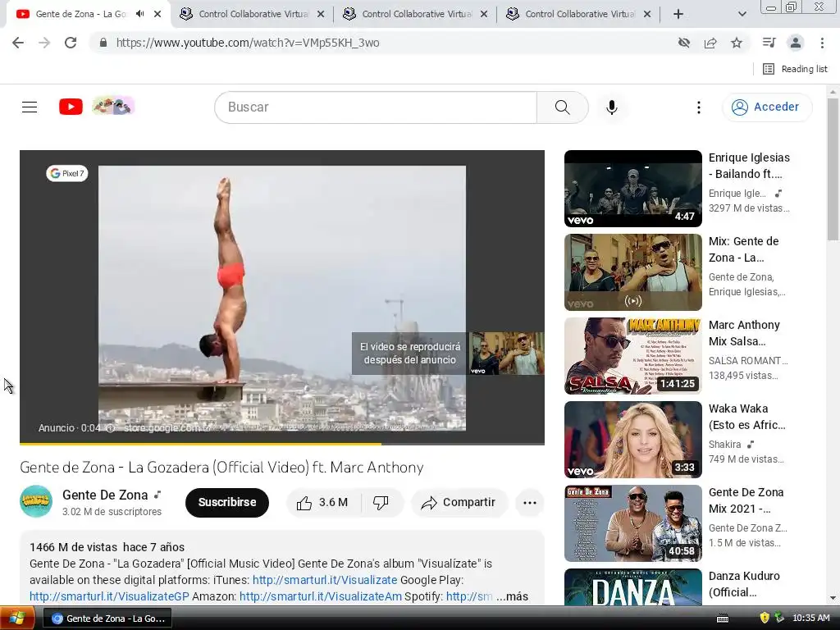This screenshot has width=840, height=630.
Task: Click the address bar URL
Action: pos(248,43)
